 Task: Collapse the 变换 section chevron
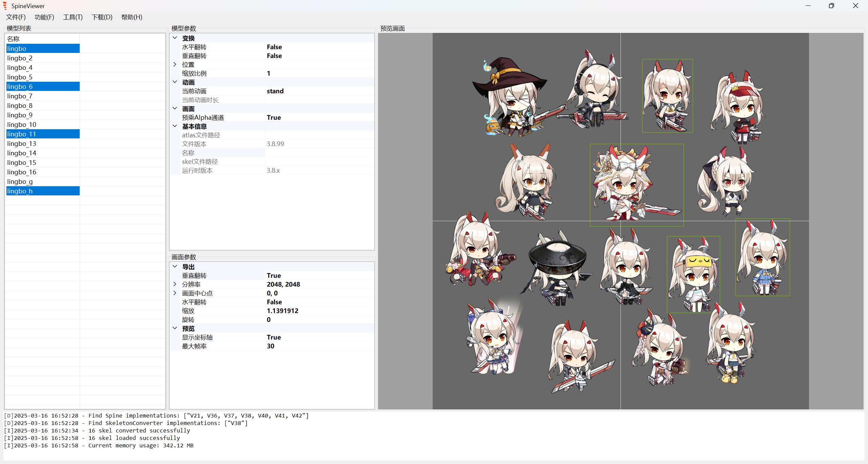coord(175,38)
